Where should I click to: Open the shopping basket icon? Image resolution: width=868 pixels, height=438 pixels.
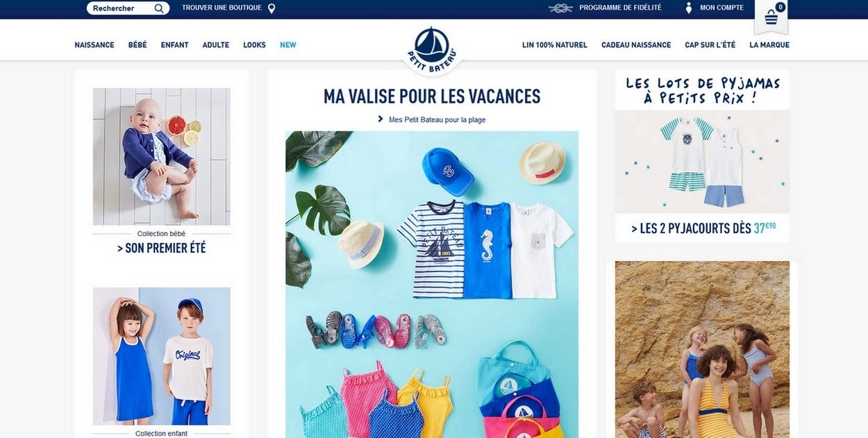[x=771, y=18]
